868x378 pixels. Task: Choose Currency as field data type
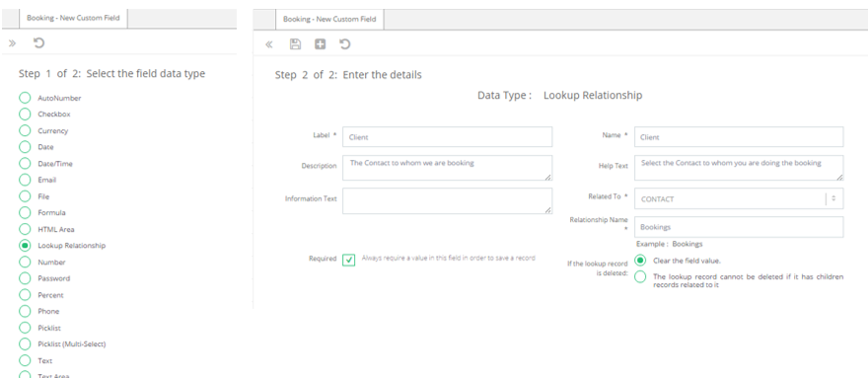tap(25, 131)
